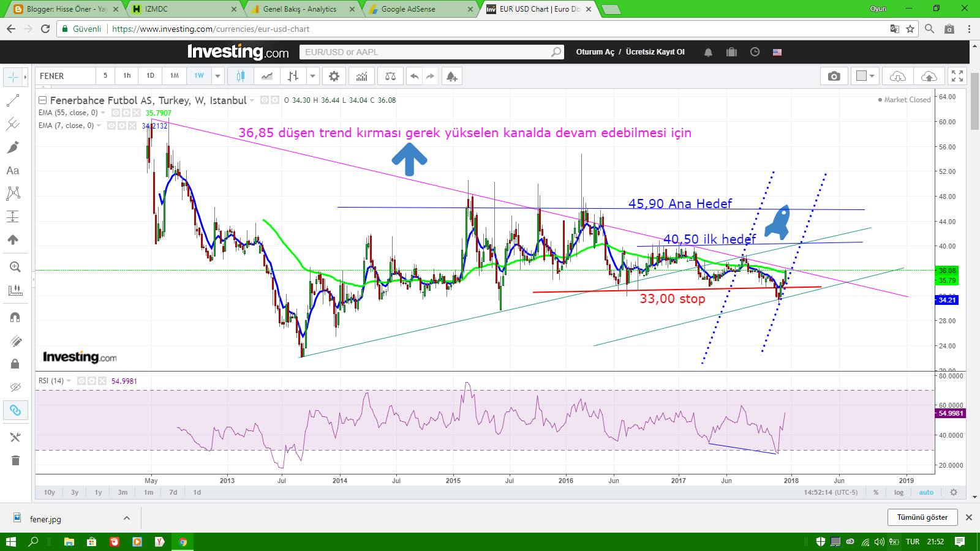Select the zoom-in magnifier tool
This screenshot has width=980, height=551.
(x=15, y=268)
